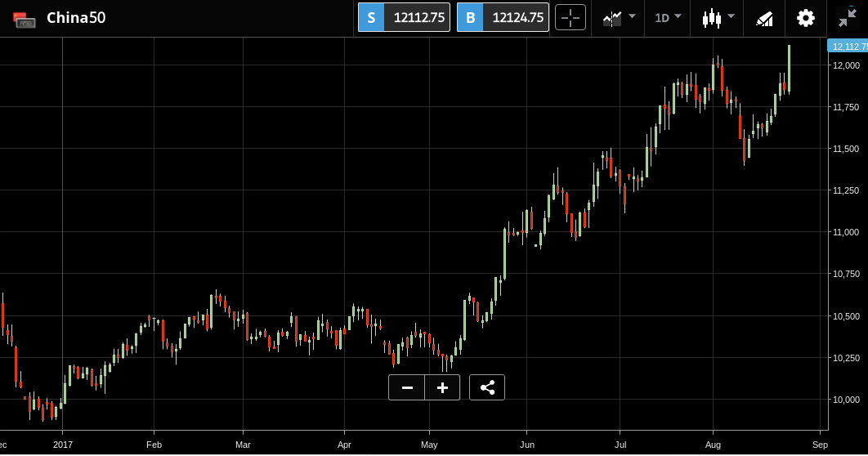868x456 pixels.
Task: Open chart settings gear
Action: click(805, 18)
